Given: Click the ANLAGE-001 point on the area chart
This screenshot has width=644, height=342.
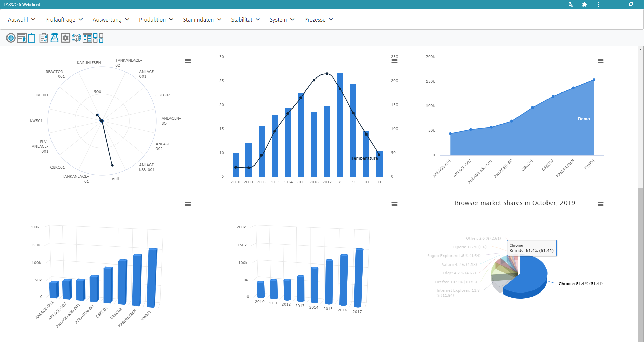Looking at the screenshot, I should [x=450, y=134].
